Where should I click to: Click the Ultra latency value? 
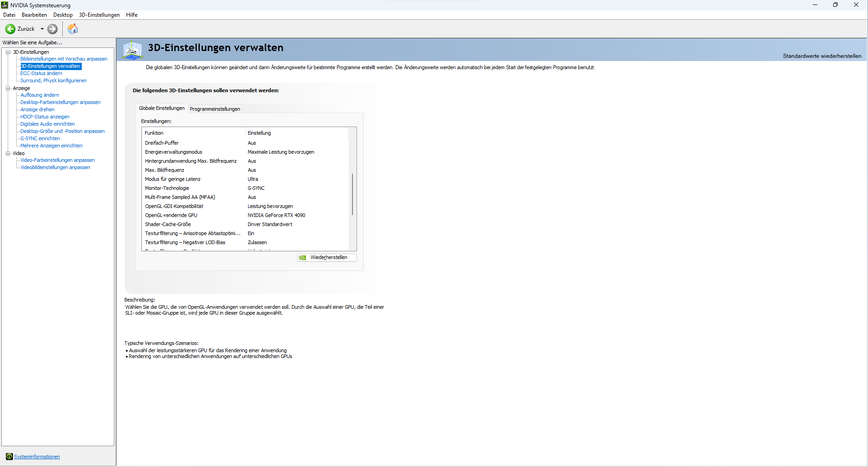253,179
